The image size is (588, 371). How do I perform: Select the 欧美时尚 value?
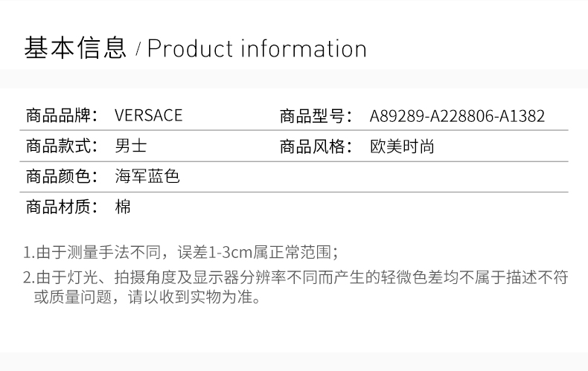click(x=402, y=146)
